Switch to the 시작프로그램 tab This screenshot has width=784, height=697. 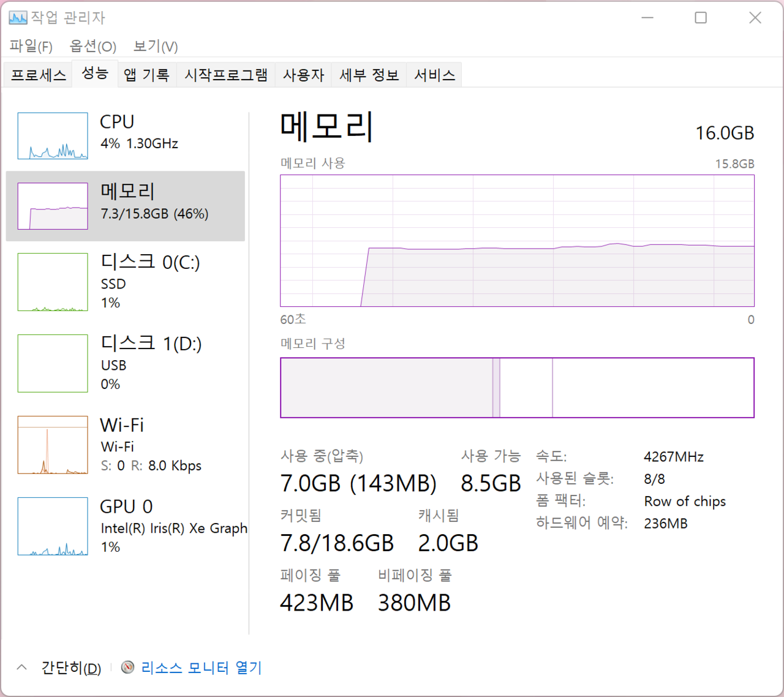[x=226, y=75]
